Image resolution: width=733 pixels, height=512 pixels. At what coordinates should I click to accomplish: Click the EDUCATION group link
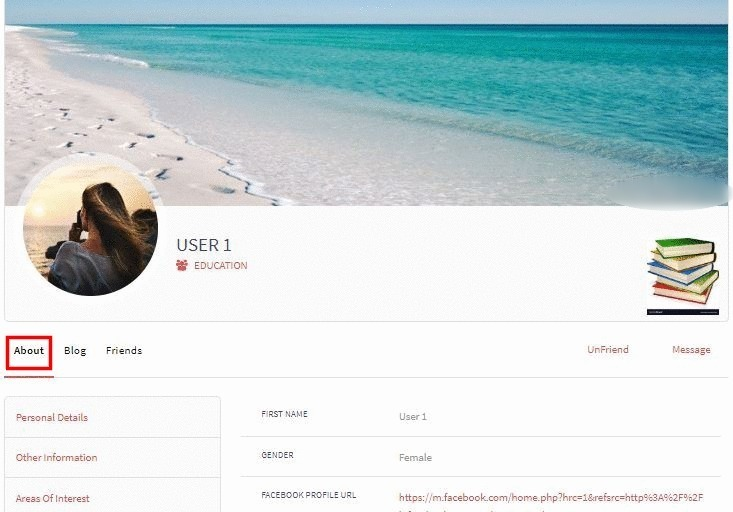(x=221, y=266)
